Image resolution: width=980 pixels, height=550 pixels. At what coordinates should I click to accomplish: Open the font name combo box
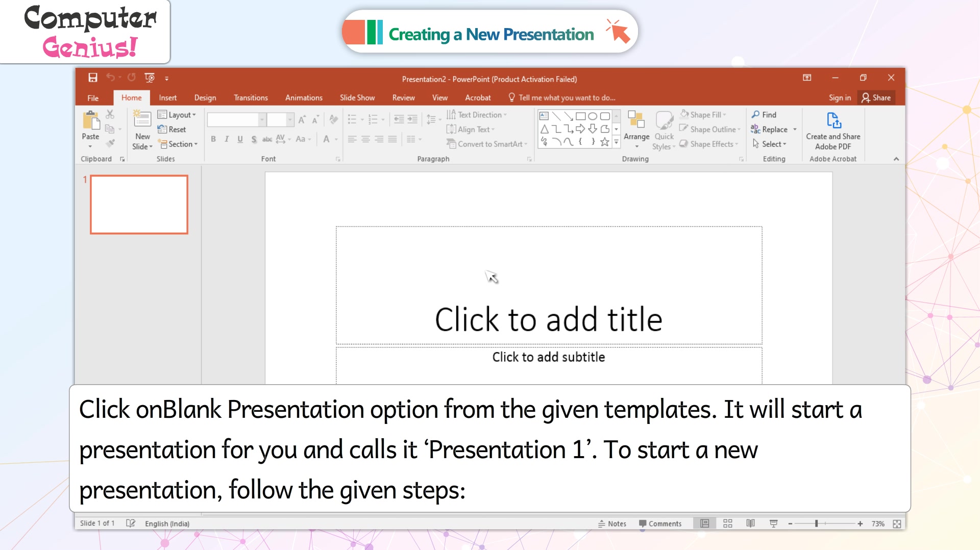237,119
